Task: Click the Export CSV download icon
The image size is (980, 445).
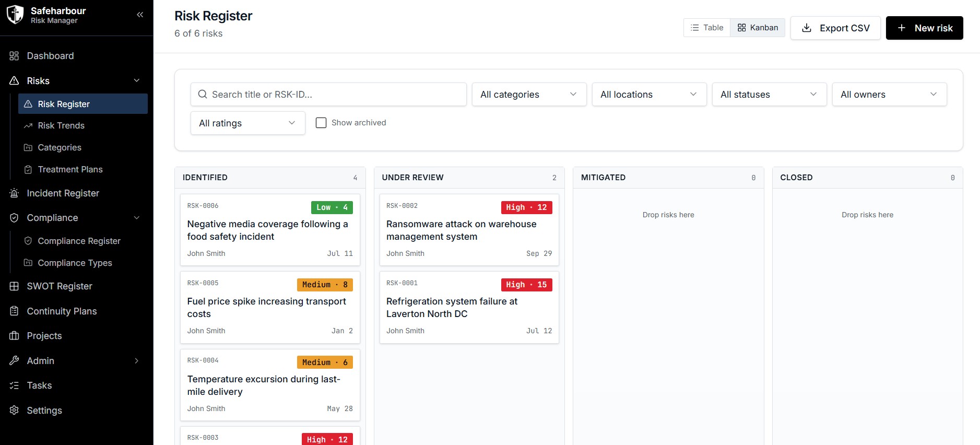Action: pos(807,28)
